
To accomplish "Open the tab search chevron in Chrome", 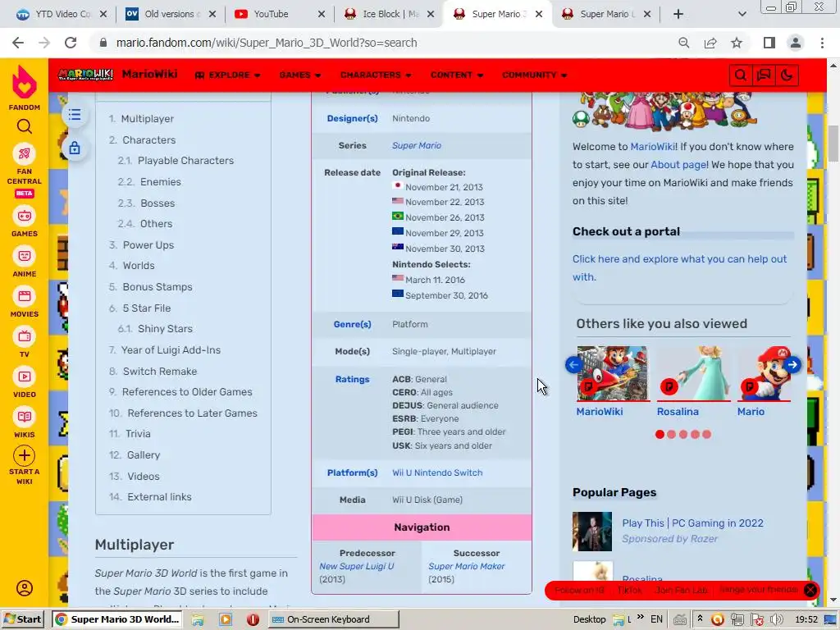I will point(742,14).
